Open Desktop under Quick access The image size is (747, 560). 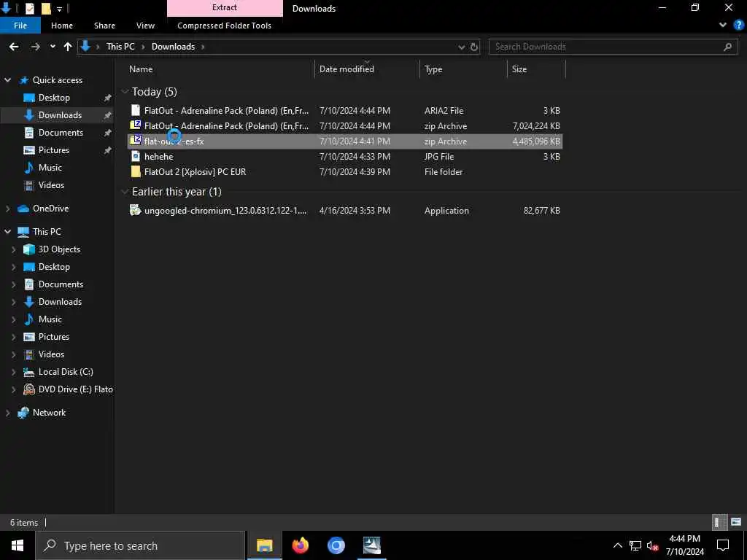pos(54,98)
